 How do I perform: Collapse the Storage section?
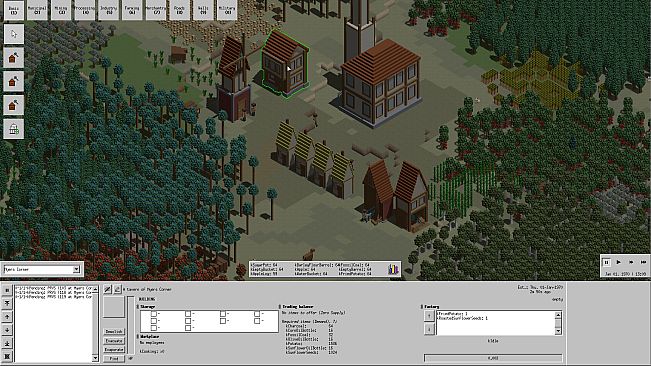(x=138, y=307)
